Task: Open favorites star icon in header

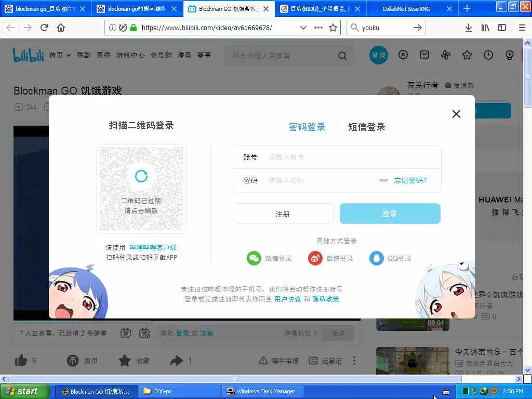Action: tap(467, 55)
